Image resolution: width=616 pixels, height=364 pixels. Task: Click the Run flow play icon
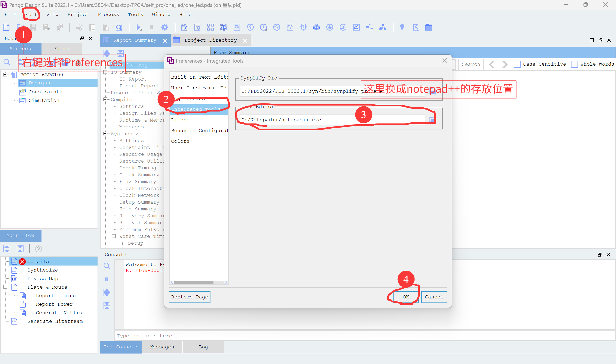[x=138, y=27]
